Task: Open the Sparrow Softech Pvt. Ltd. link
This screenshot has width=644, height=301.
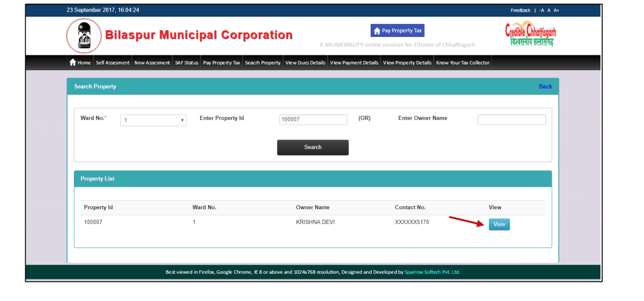Action: coord(432,272)
